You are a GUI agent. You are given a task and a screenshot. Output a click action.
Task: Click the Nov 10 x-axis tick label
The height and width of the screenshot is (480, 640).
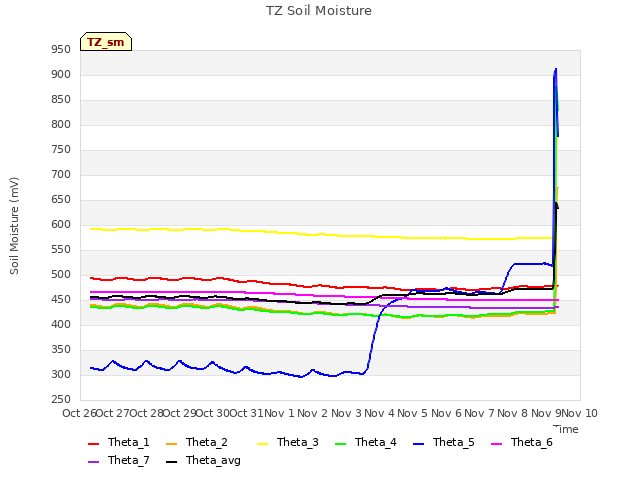click(580, 413)
